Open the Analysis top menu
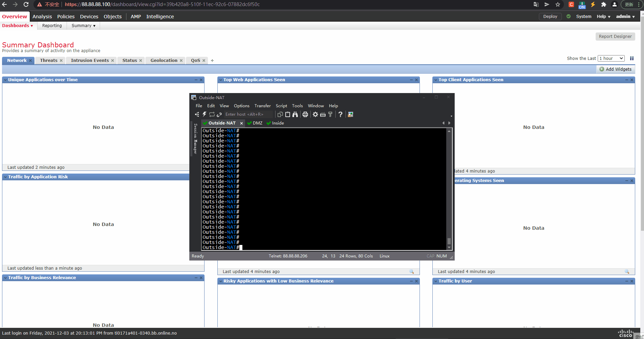The width and height of the screenshot is (644, 339). [x=42, y=17]
